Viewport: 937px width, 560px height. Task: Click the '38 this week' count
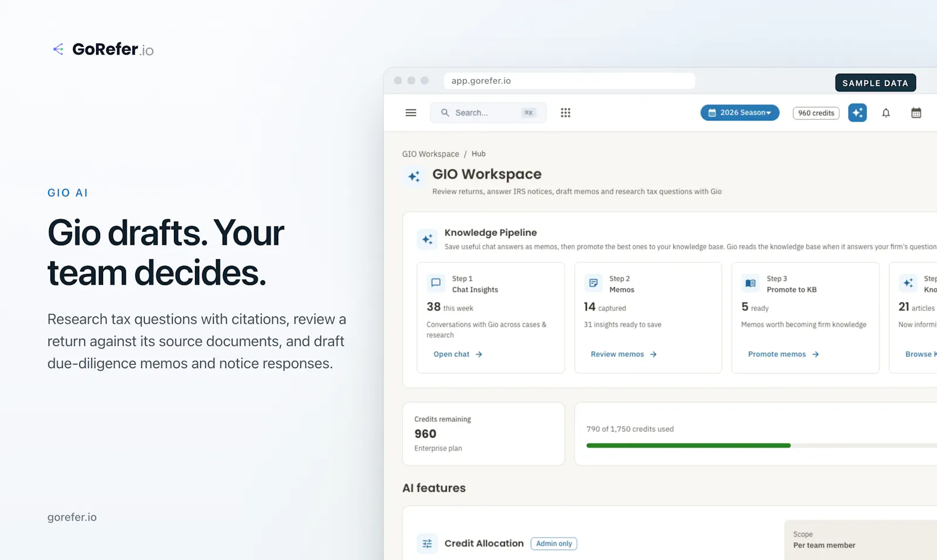tap(450, 307)
